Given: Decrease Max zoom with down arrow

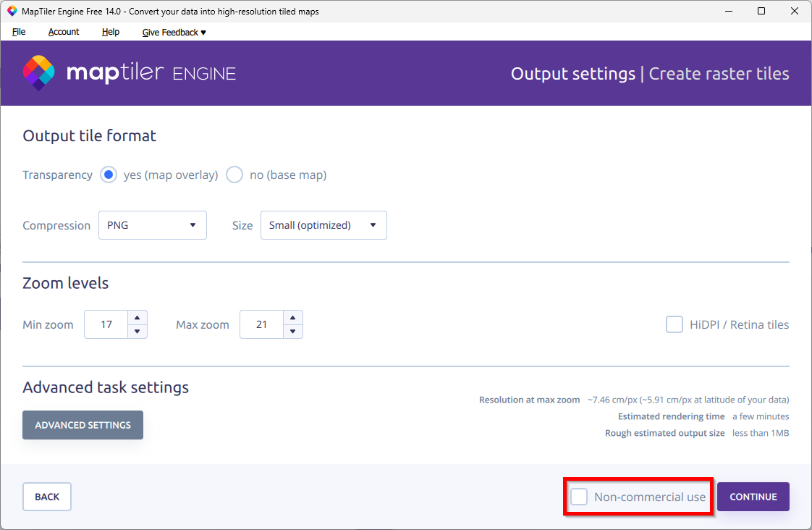Looking at the screenshot, I should click(x=292, y=332).
